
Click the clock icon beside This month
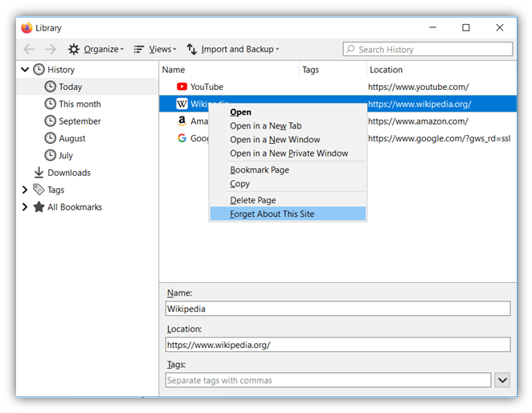click(50, 104)
